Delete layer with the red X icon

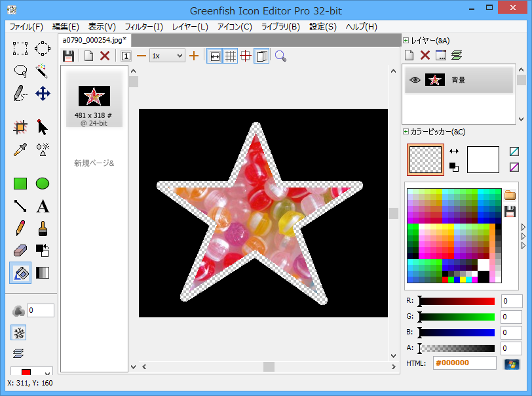[425, 56]
